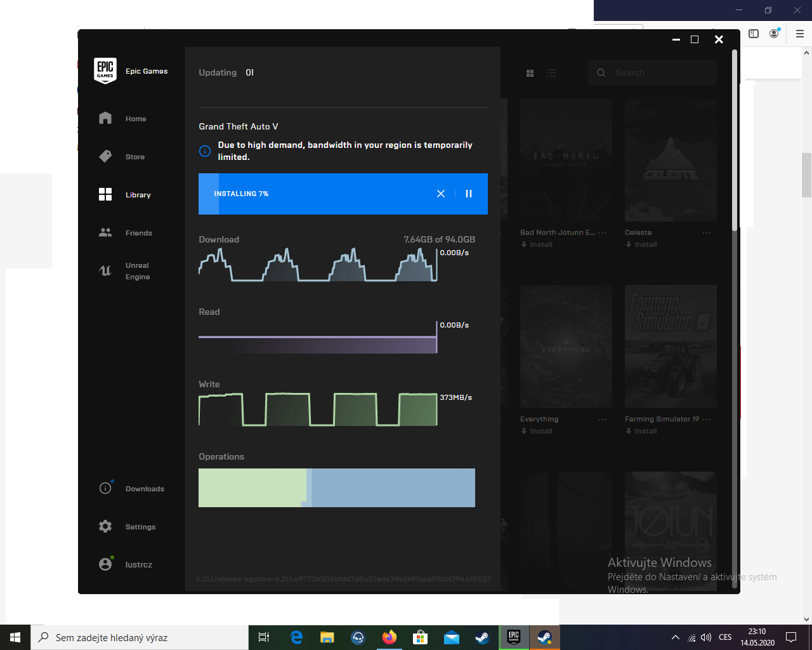The height and width of the screenshot is (650, 812).
Task: Open options menu for Everything
Action: (x=602, y=420)
